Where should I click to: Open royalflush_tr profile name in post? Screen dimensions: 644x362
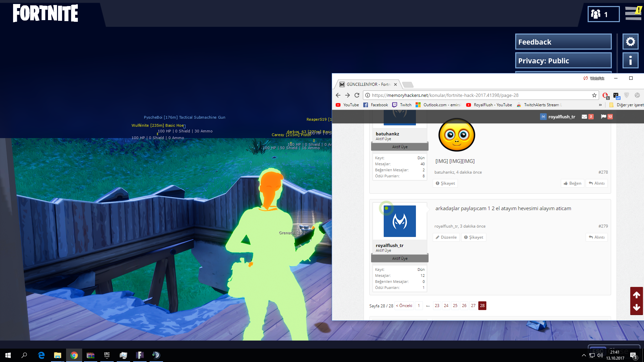389,245
